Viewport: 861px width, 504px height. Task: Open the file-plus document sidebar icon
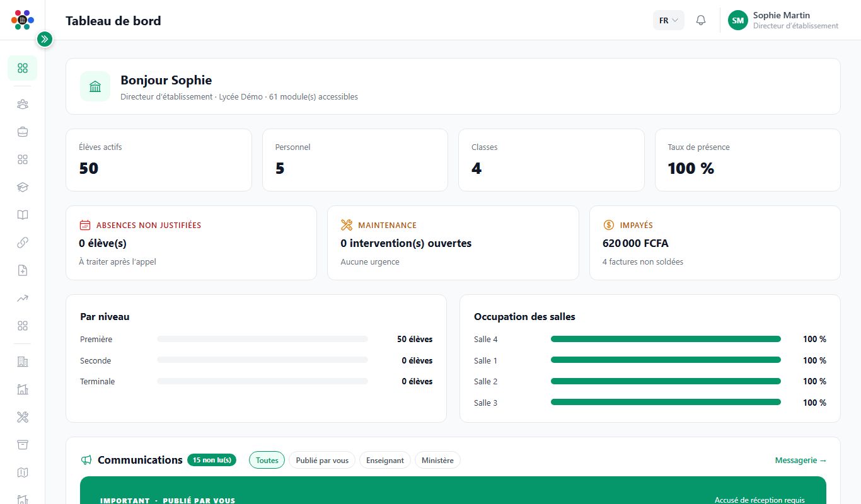(x=23, y=270)
